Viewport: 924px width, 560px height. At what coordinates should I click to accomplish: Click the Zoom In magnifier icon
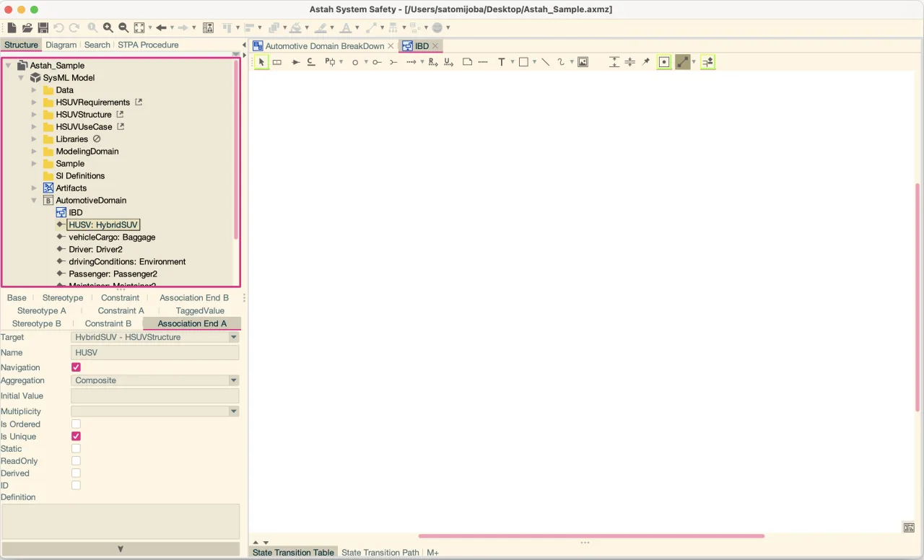tap(108, 27)
